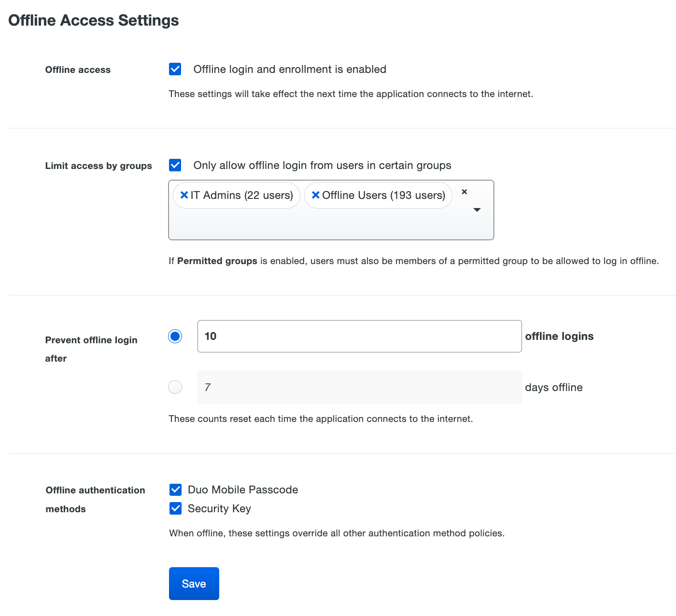Viewport: 676px width, 616px height.
Task: Enable Offline login and enrollment checkbox
Action: [175, 69]
